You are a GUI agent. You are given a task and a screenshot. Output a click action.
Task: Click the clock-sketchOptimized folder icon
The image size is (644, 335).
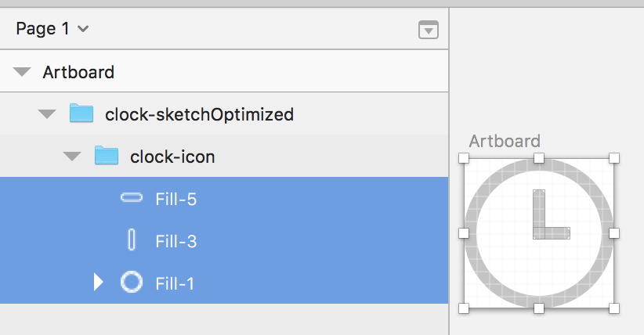(x=81, y=113)
